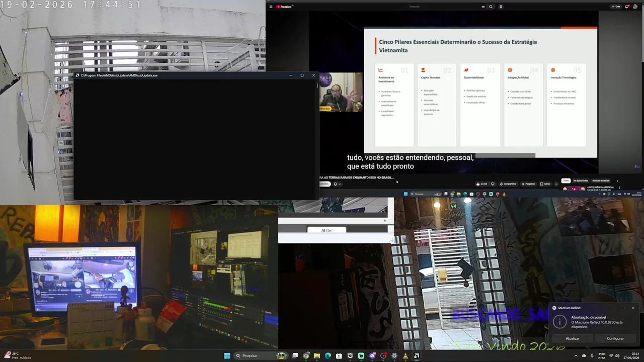Like the video with the thumbs-up button

481,184
